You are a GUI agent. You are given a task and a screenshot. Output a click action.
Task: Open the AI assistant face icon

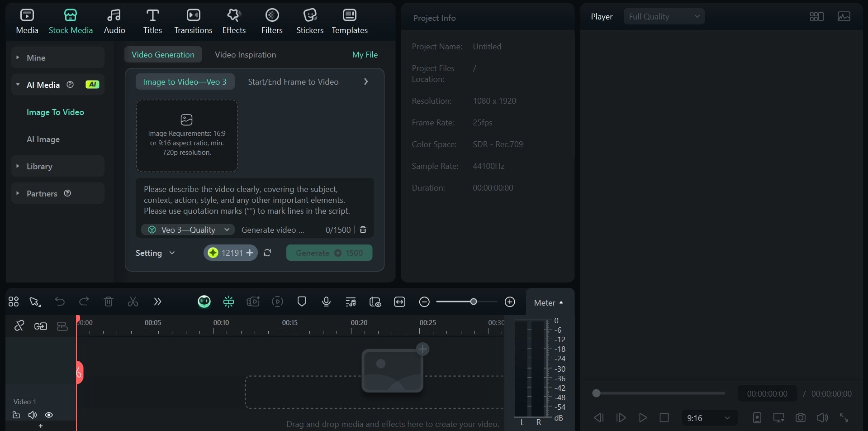[x=204, y=302]
